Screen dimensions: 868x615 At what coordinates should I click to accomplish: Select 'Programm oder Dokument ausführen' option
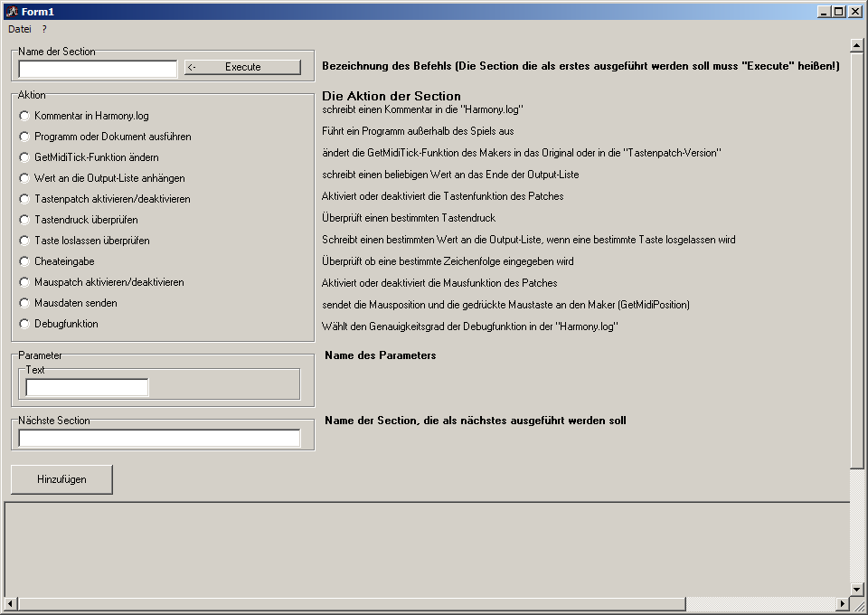24,137
